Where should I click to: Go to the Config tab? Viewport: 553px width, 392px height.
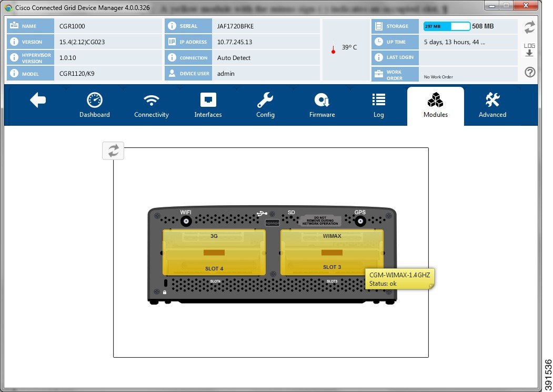tap(265, 105)
